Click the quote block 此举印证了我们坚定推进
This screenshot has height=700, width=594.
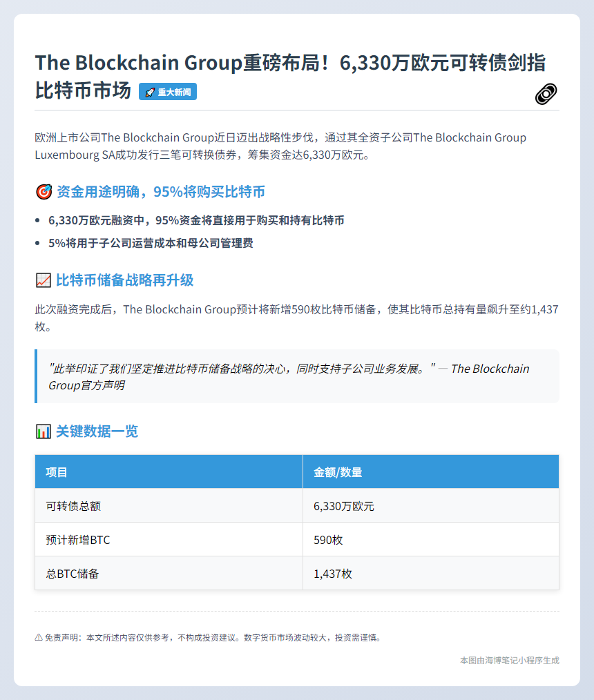[x=297, y=376]
